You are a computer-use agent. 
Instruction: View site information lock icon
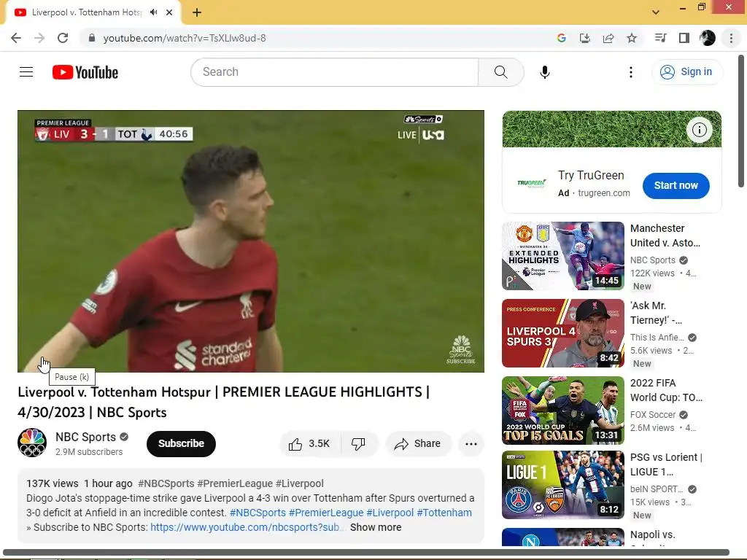point(92,38)
